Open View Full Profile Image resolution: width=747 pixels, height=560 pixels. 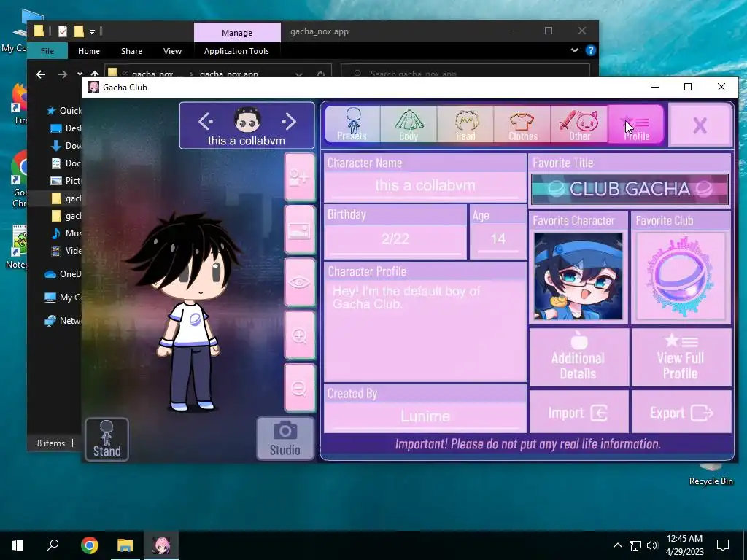point(681,357)
